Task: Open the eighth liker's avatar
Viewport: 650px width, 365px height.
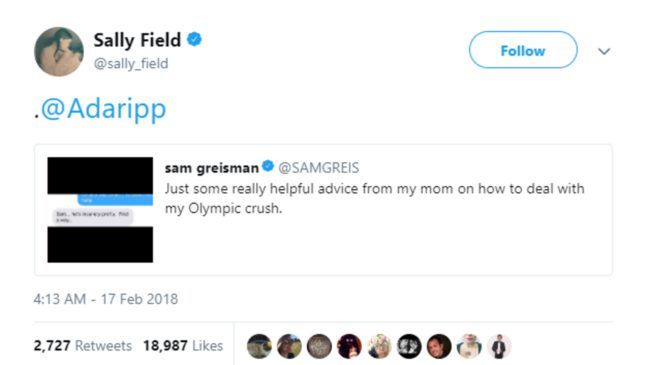Action: click(x=469, y=346)
